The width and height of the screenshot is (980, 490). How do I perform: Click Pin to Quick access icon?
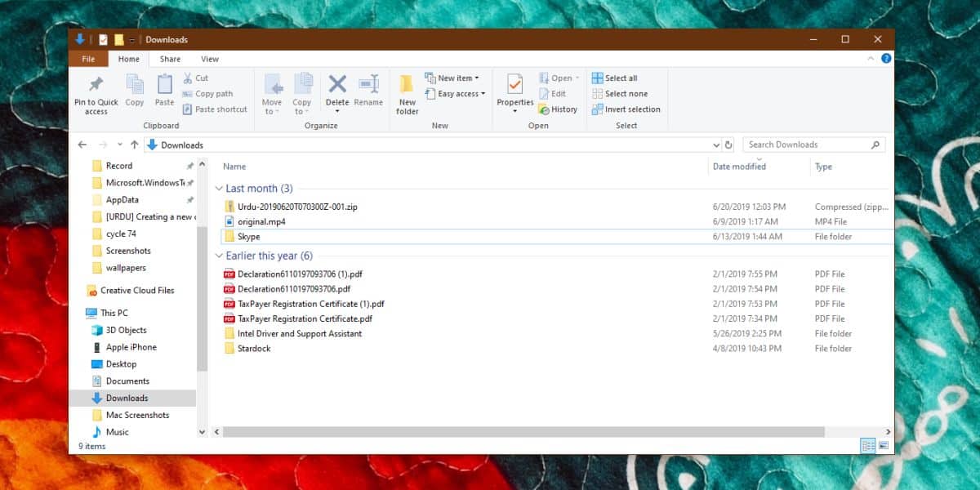tap(96, 85)
